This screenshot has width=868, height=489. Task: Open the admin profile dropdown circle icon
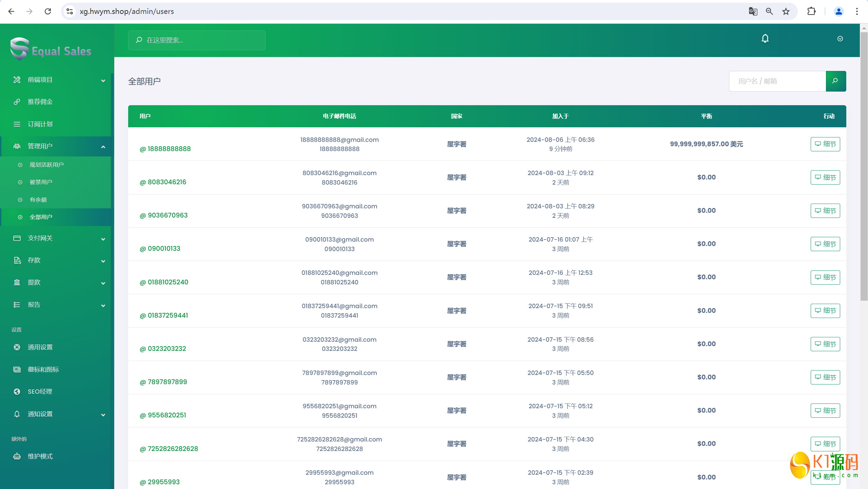pyautogui.click(x=840, y=39)
